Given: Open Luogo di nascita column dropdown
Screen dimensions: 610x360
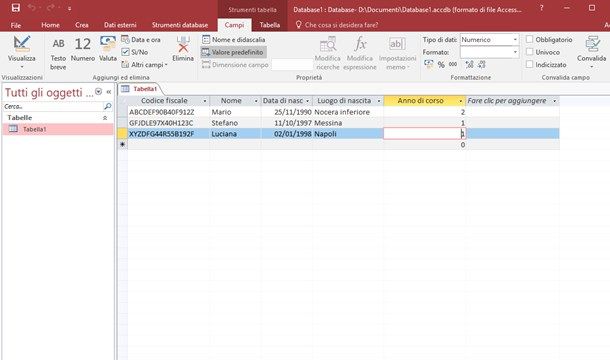Looking at the screenshot, I should point(379,101).
